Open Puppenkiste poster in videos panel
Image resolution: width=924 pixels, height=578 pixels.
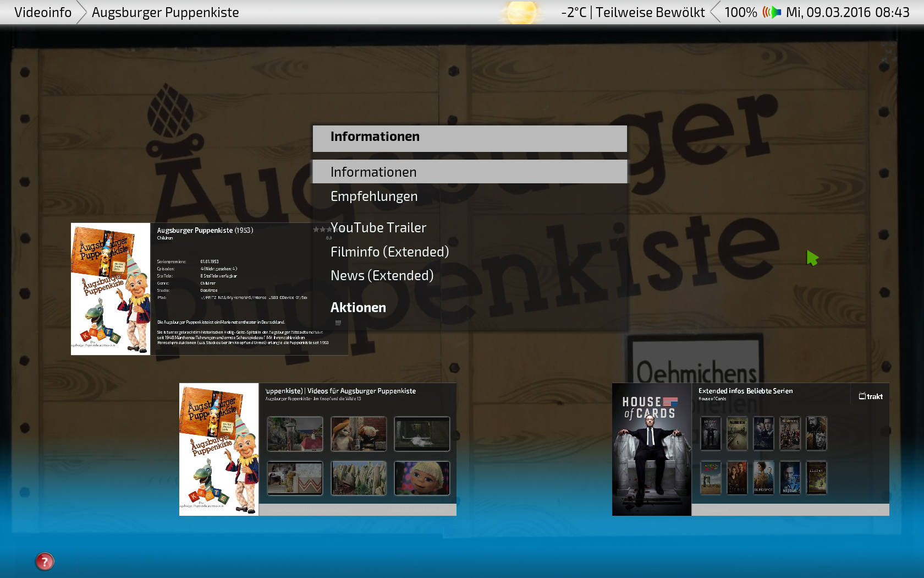(x=219, y=449)
